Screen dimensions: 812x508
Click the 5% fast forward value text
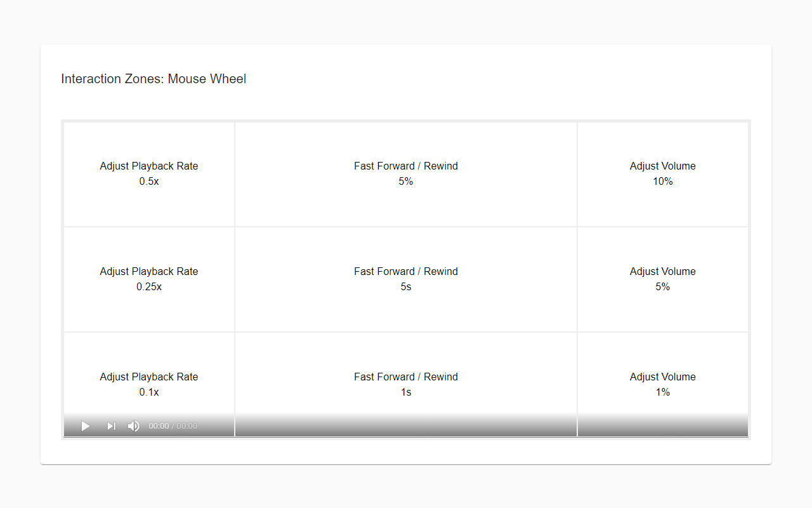tap(406, 182)
